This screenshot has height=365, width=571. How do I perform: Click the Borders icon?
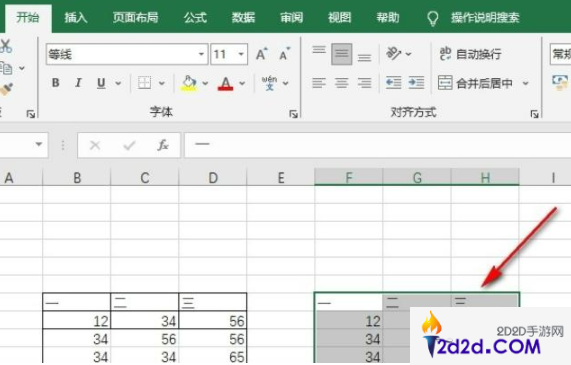tap(145, 83)
